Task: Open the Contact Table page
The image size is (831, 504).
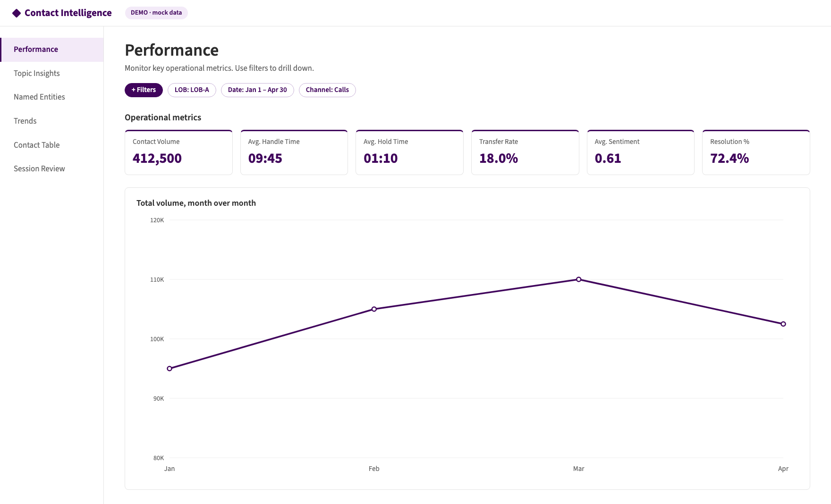Action: (52, 145)
